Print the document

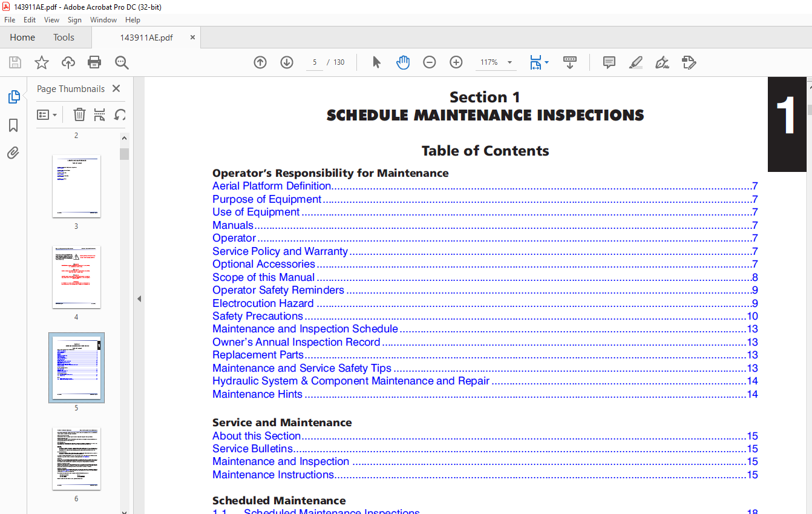tap(94, 62)
